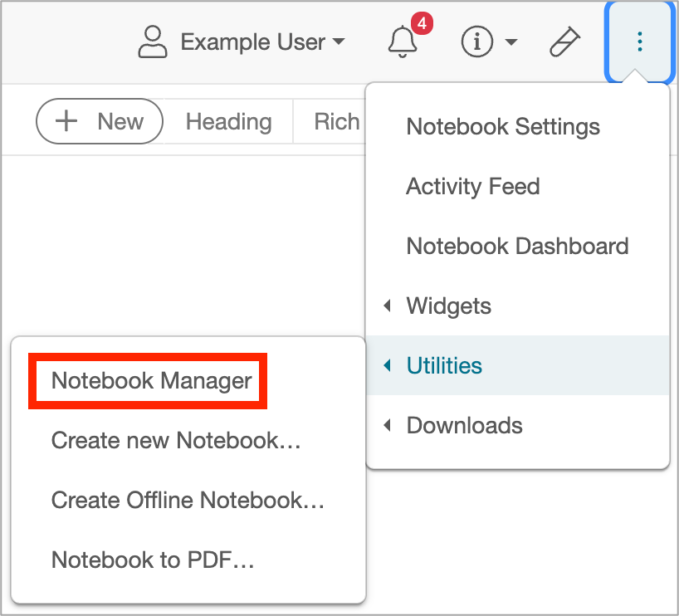
Task: Expand the Widgets submenu
Action: point(448,306)
